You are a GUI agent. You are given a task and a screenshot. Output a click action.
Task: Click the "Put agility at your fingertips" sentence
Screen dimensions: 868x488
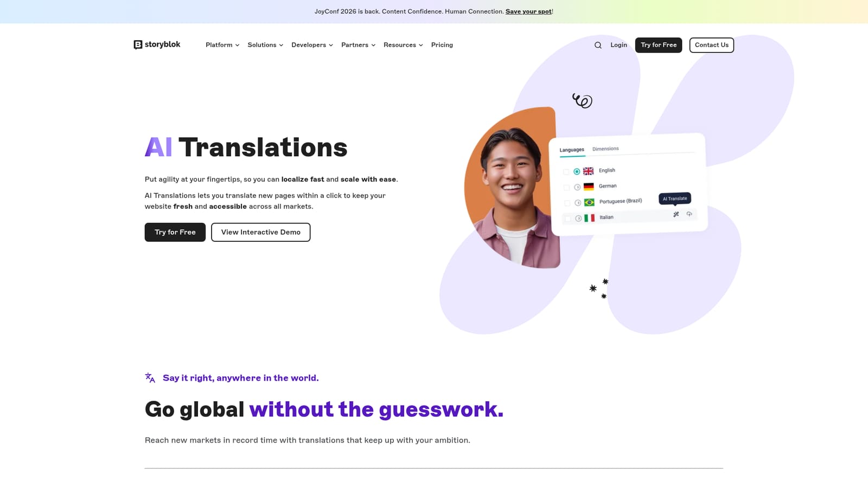[x=271, y=179]
